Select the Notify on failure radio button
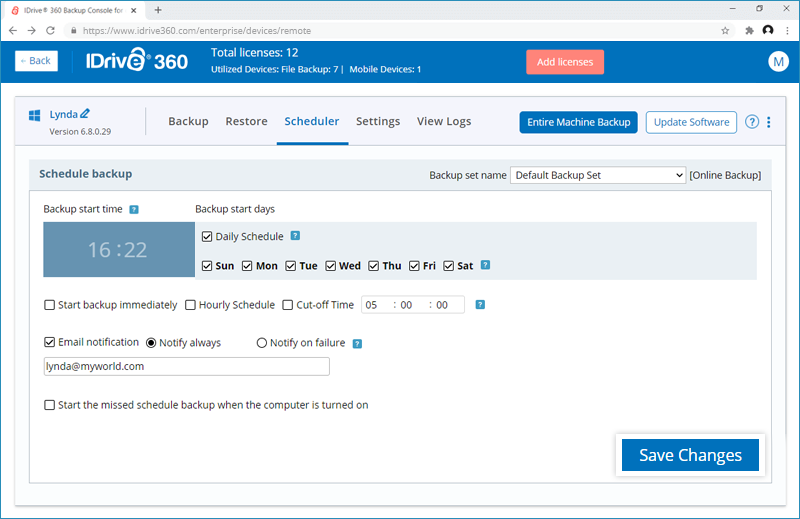This screenshot has height=519, width=800. click(262, 343)
